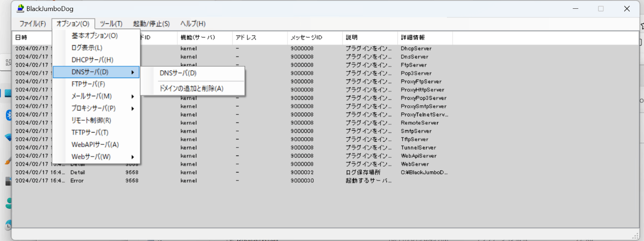
Task: Click message ID 9000008 in the WebServer row
Action: (x=302, y=164)
